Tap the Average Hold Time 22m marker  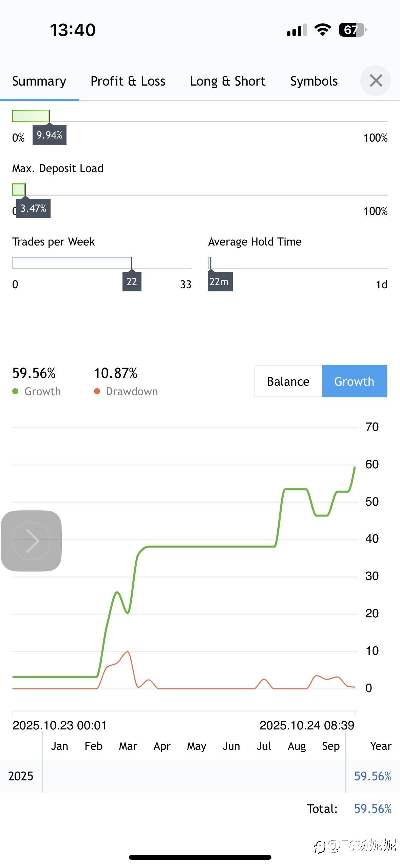pyautogui.click(x=220, y=282)
